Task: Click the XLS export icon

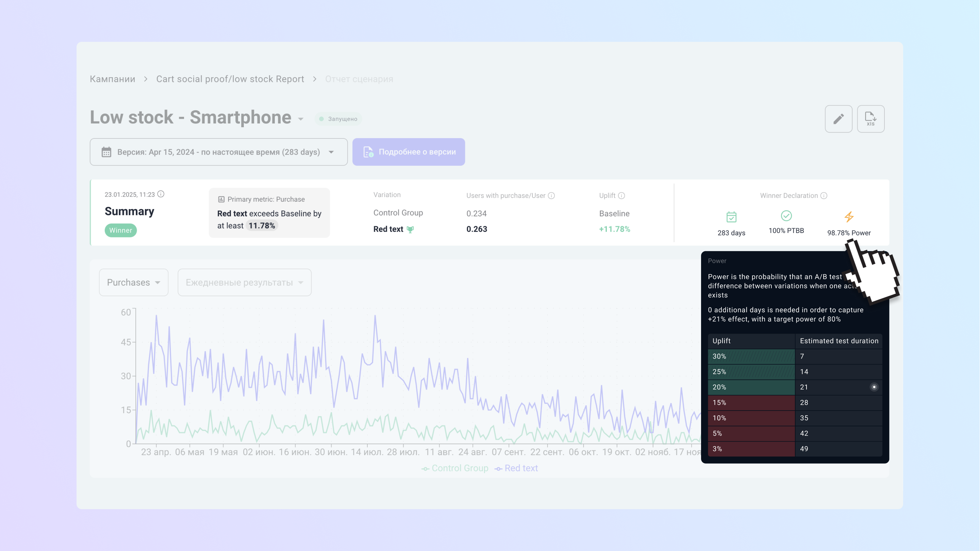Action: click(870, 119)
